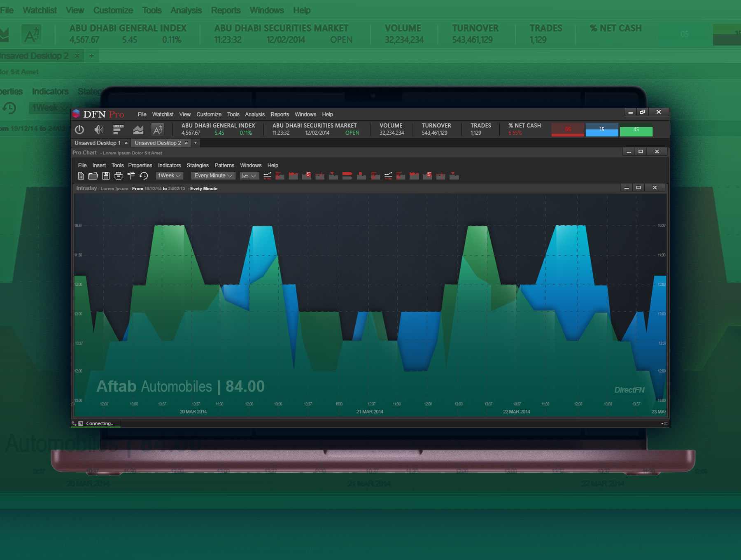Open the Every Minute interval dropdown
The image size is (741, 560).
coord(213,176)
